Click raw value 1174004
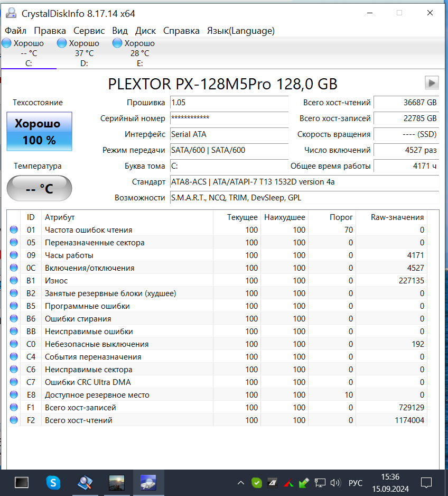This screenshot has height=496, width=448. point(409,420)
